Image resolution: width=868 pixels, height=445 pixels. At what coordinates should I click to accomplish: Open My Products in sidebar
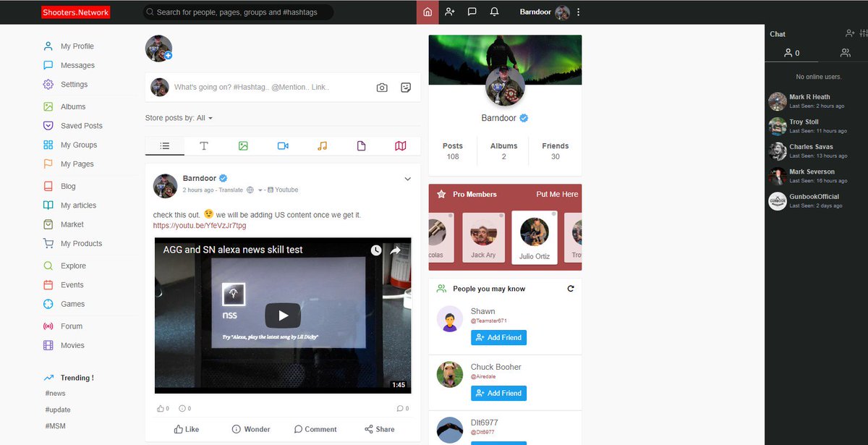coord(81,244)
